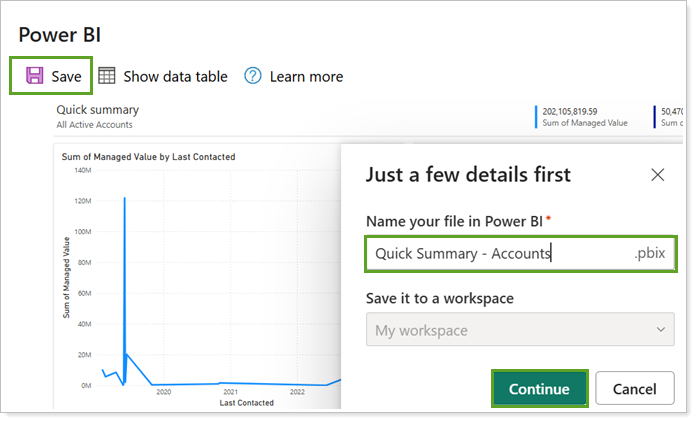Click the Learn more question mark icon
This screenshot has height=422, width=696.
coord(253,76)
